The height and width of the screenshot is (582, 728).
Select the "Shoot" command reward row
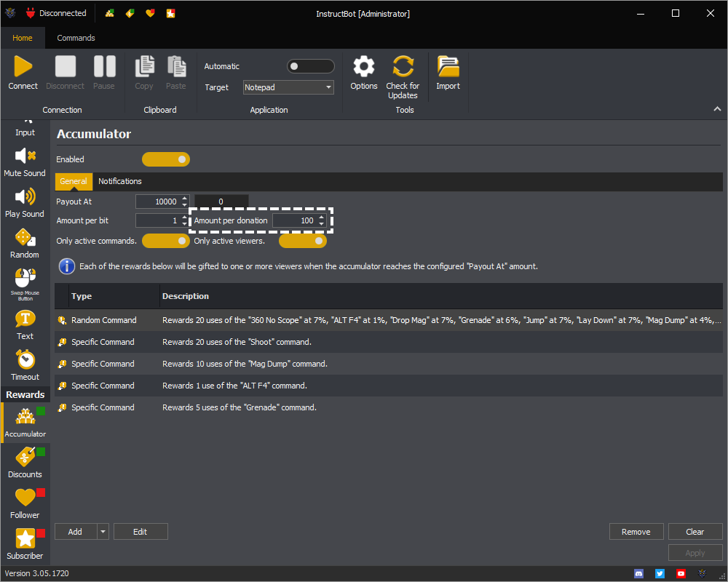(389, 342)
